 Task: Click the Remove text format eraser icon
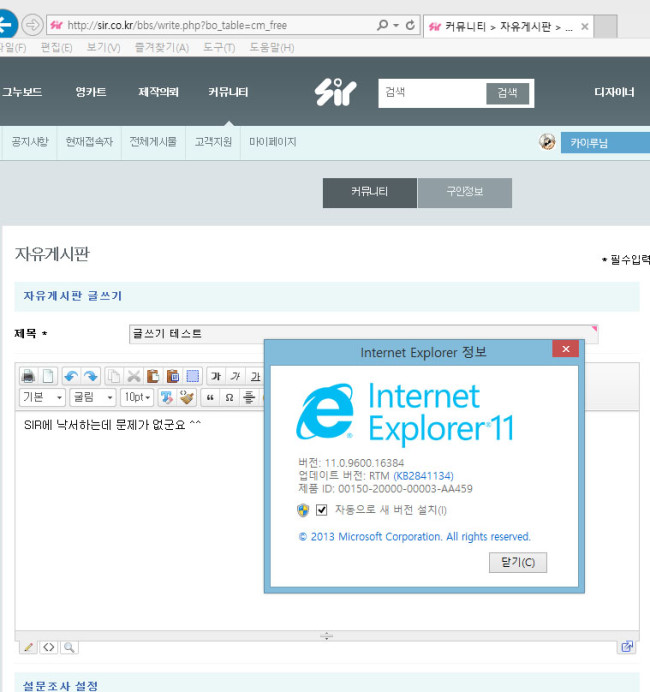coord(166,398)
